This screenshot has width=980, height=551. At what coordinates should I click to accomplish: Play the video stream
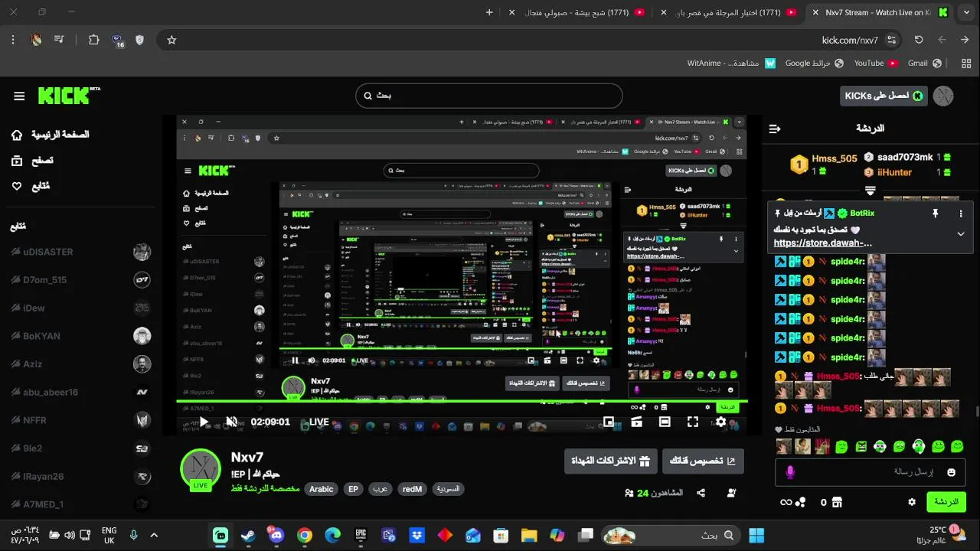[204, 422]
